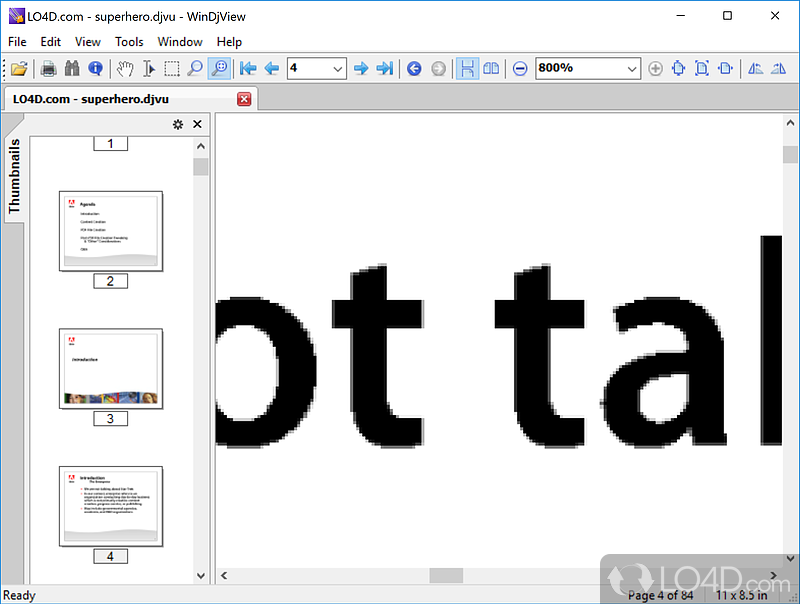Select the page 3 Introduction thumbnail
This screenshot has width=800, height=604.
tap(111, 368)
